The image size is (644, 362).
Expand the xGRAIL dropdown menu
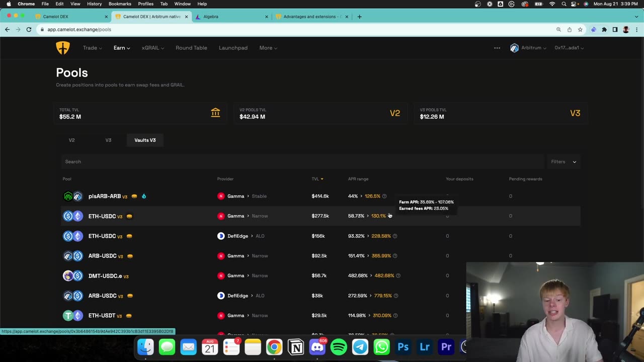tap(153, 48)
